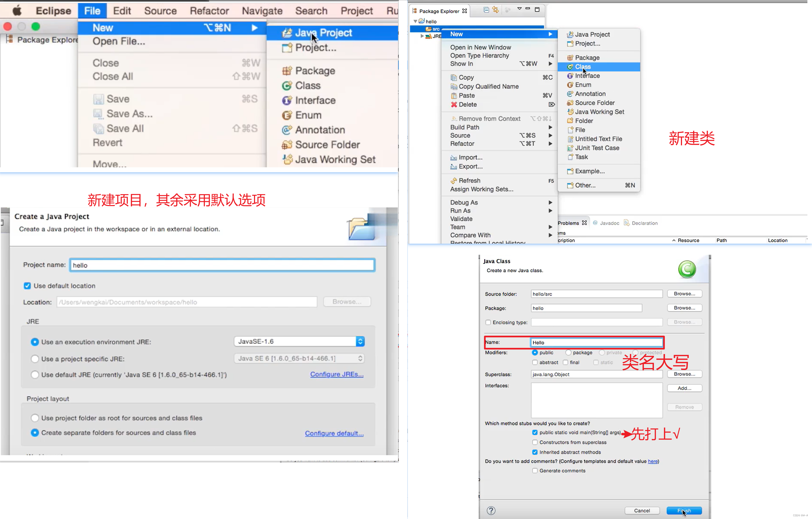Expand Show In submenu
The width and height of the screenshot is (812, 519).
coord(499,64)
